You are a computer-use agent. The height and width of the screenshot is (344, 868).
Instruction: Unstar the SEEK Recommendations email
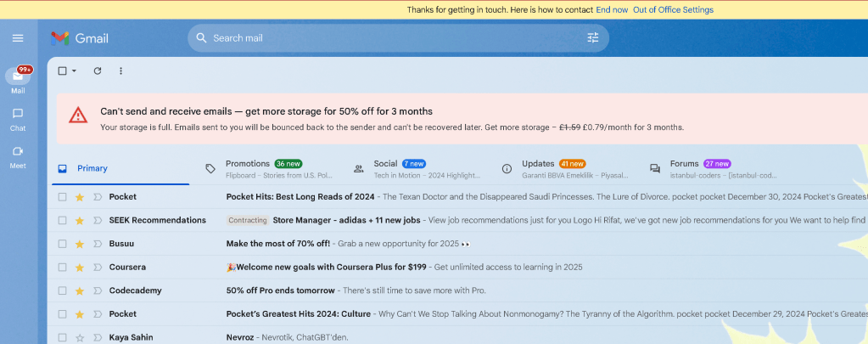(80, 221)
